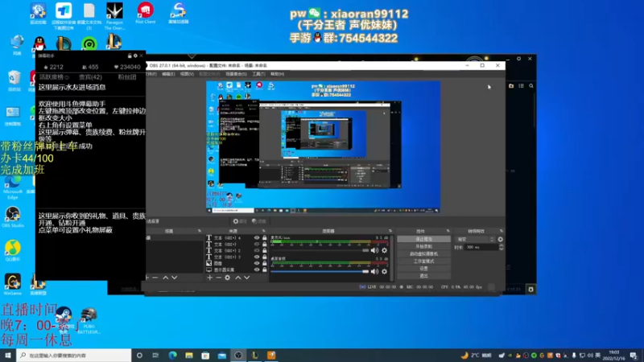Image resolution: width=644 pixels, height=362 pixels.
Task: Open PUBG Battlegrounds desktop shortcut
Action: tap(89, 320)
